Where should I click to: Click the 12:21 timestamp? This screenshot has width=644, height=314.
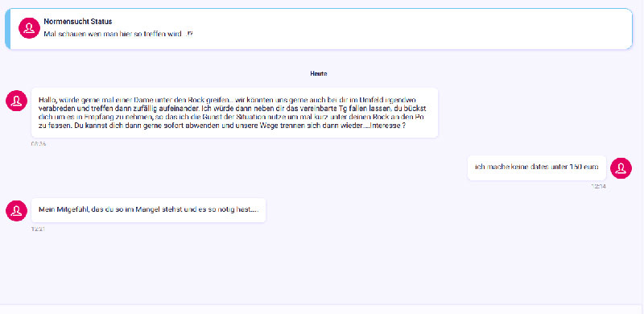point(38,229)
